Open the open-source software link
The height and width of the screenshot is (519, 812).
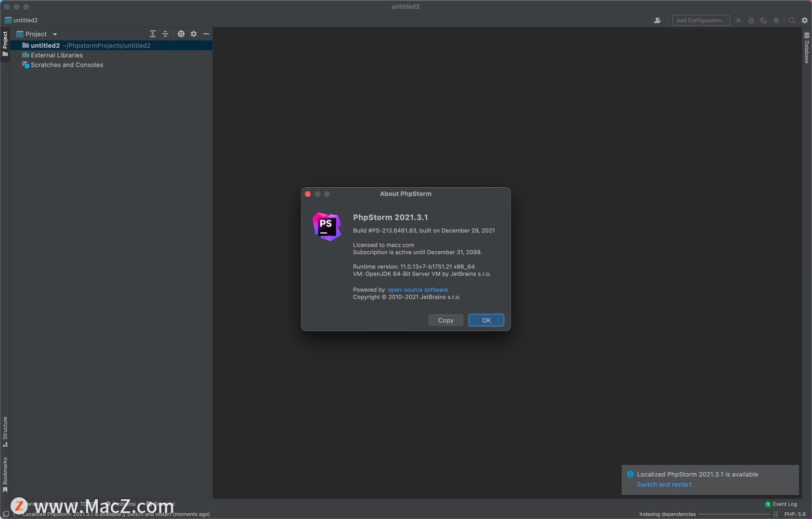click(x=418, y=290)
